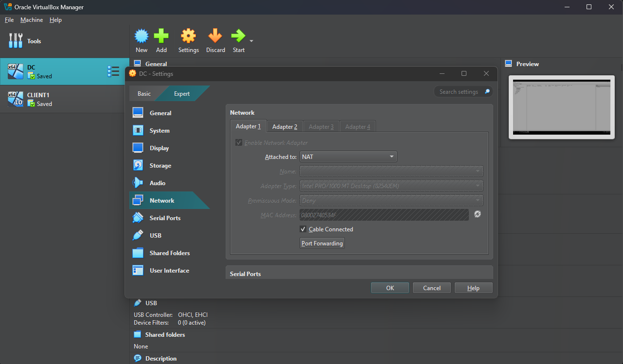
Task: Click the Port Forwarding button
Action: (322, 243)
